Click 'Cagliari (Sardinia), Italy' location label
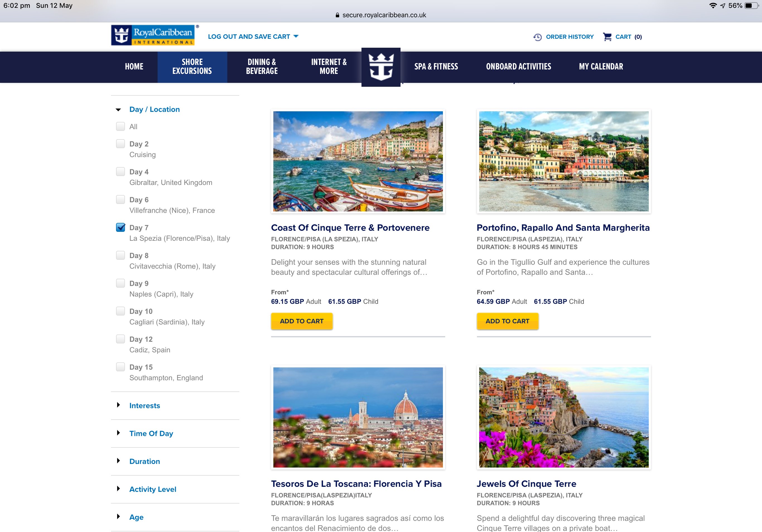The width and height of the screenshot is (762, 532). coord(167,322)
